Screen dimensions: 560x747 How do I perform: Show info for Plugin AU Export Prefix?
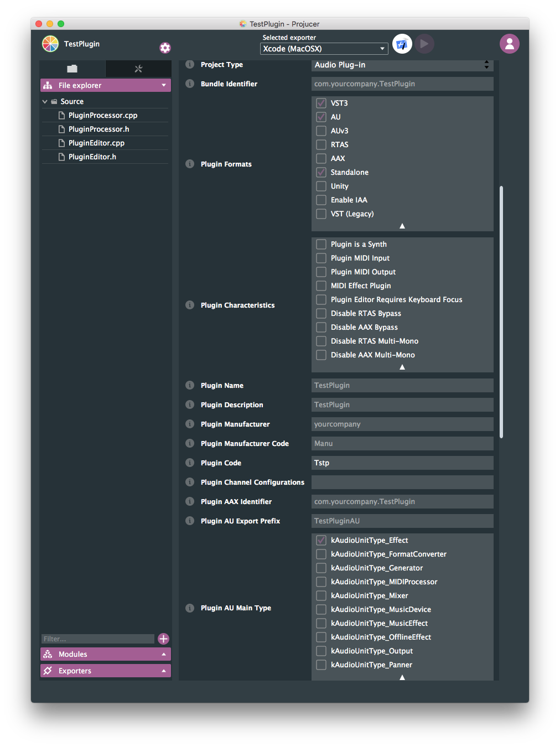[190, 521]
